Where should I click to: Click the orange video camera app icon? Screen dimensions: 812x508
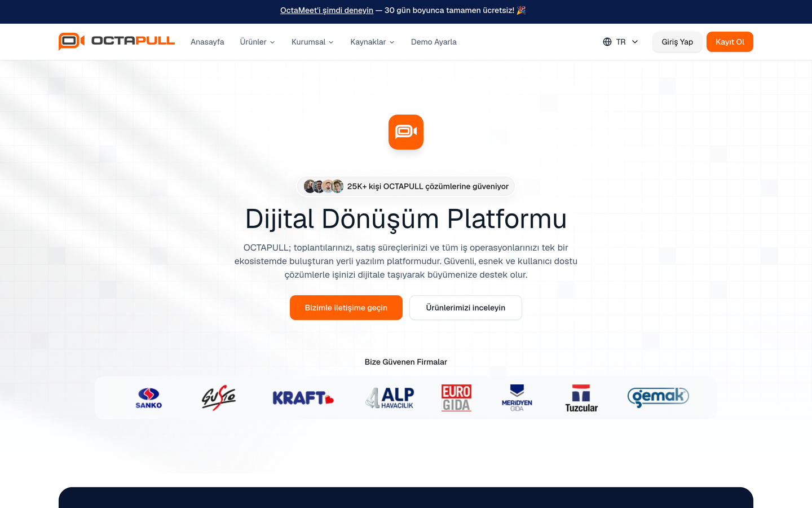[x=406, y=132]
